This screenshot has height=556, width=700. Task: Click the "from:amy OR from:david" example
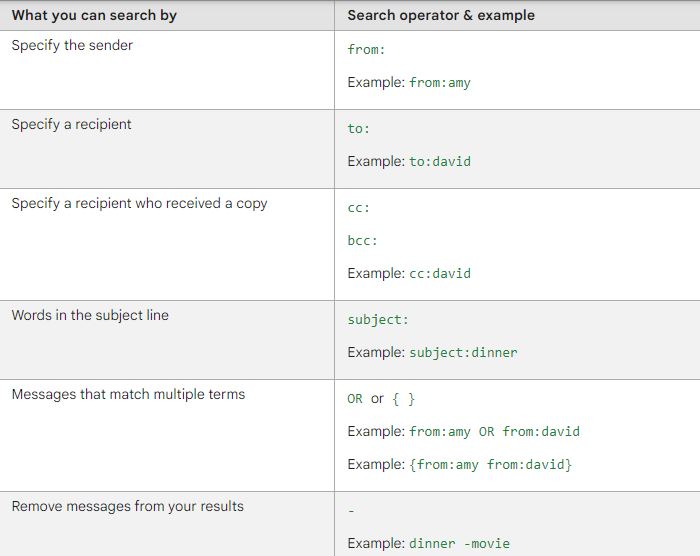click(494, 432)
